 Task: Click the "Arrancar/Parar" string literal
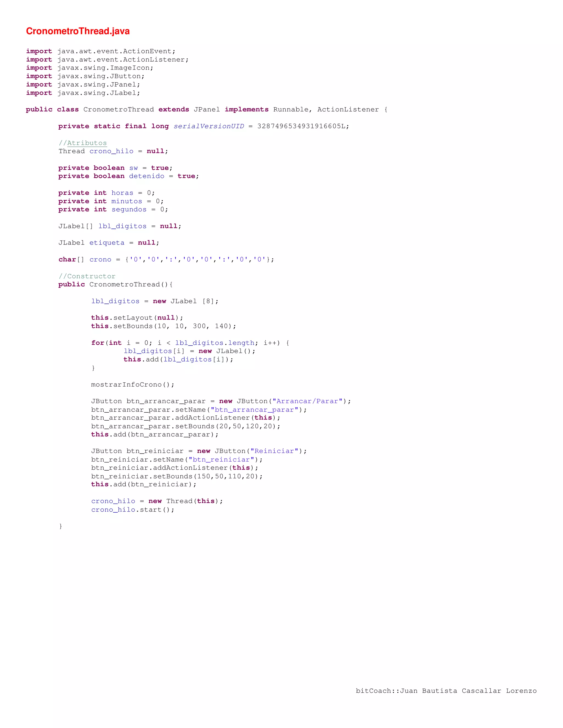point(307,401)
